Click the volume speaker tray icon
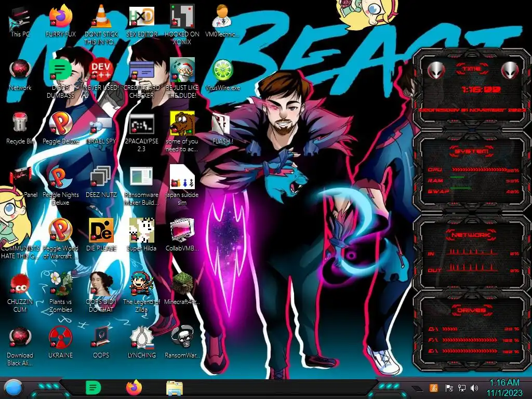 pyautogui.click(x=475, y=388)
